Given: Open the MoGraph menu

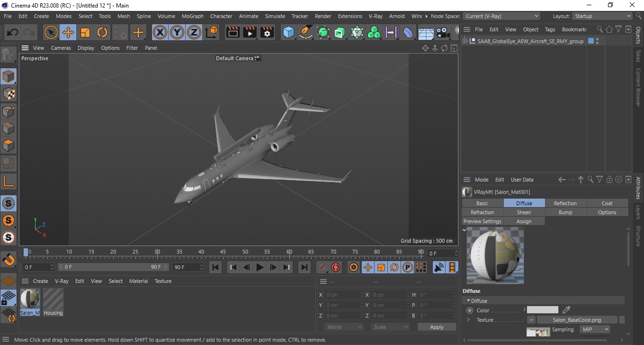Looking at the screenshot, I should point(192,16).
